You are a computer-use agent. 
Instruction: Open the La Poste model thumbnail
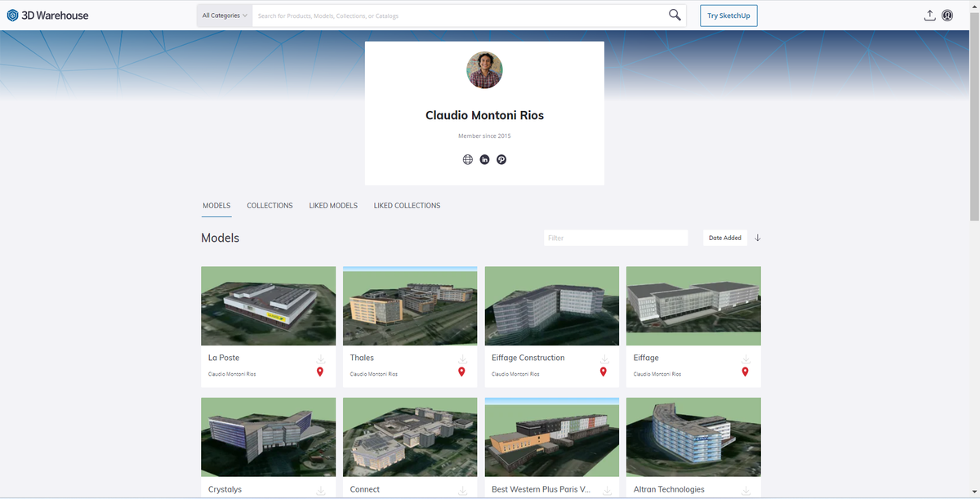coord(269,305)
